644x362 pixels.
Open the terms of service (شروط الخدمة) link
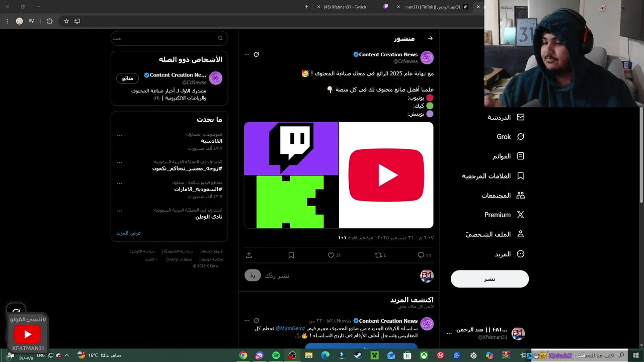click(211, 251)
